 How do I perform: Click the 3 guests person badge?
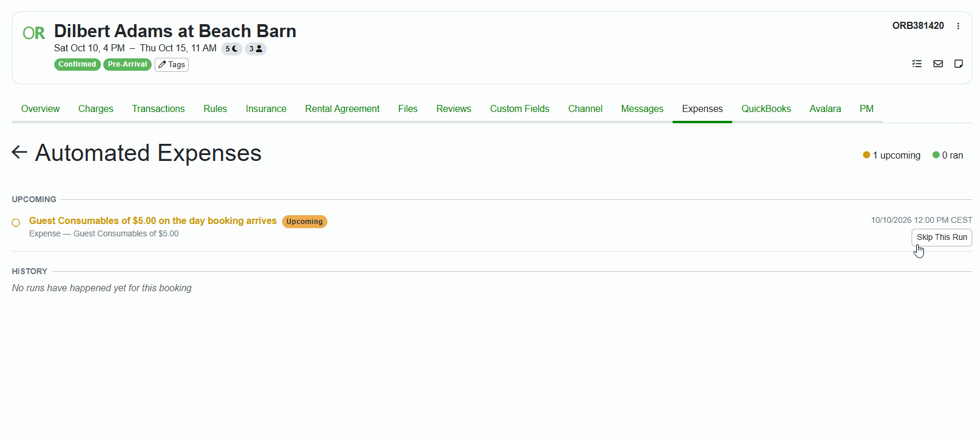pyautogui.click(x=255, y=49)
